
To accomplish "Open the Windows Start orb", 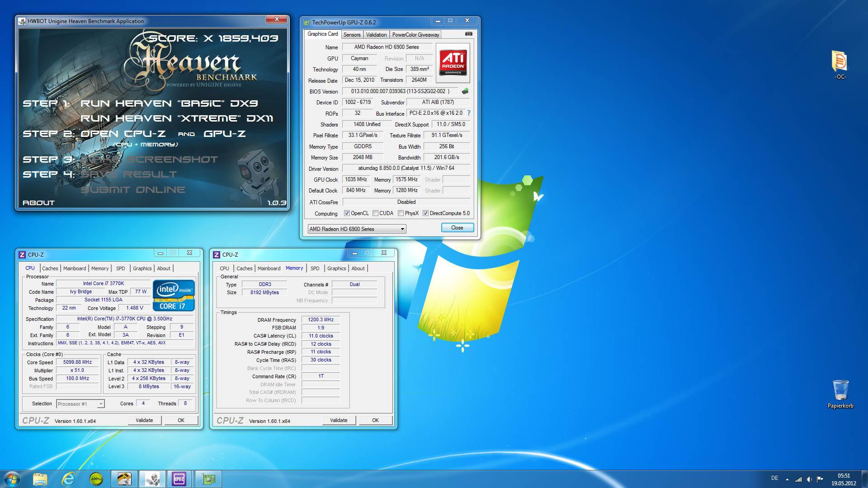I will pos(12,479).
